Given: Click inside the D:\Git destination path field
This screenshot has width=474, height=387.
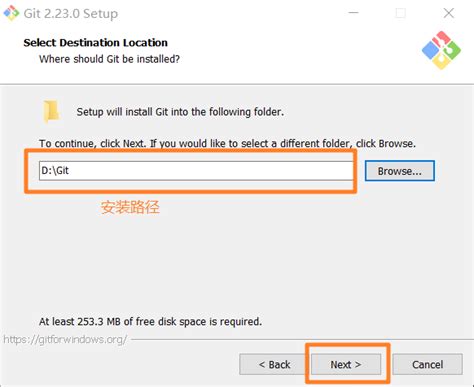Looking at the screenshot, I should 196,171.
